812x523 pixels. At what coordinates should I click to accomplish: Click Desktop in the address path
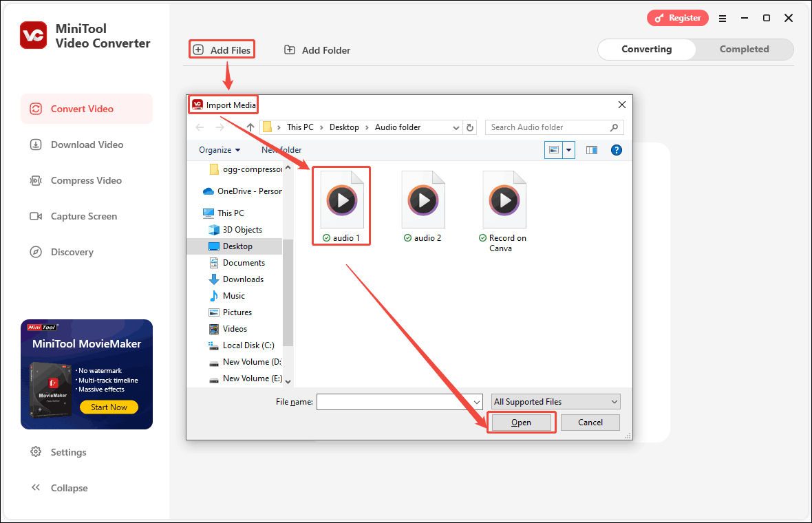pos(344,127)
